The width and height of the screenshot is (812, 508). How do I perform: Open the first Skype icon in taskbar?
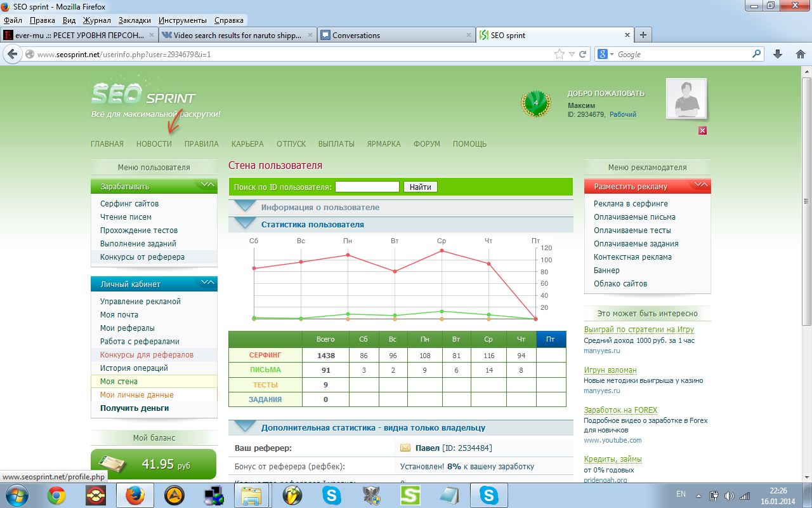[332, 495]
